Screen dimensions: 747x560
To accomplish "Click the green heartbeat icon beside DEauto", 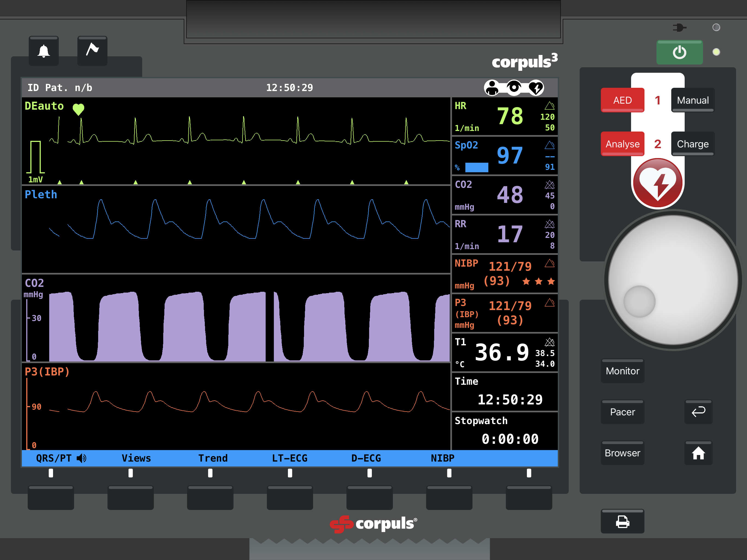I will point(78,109).
